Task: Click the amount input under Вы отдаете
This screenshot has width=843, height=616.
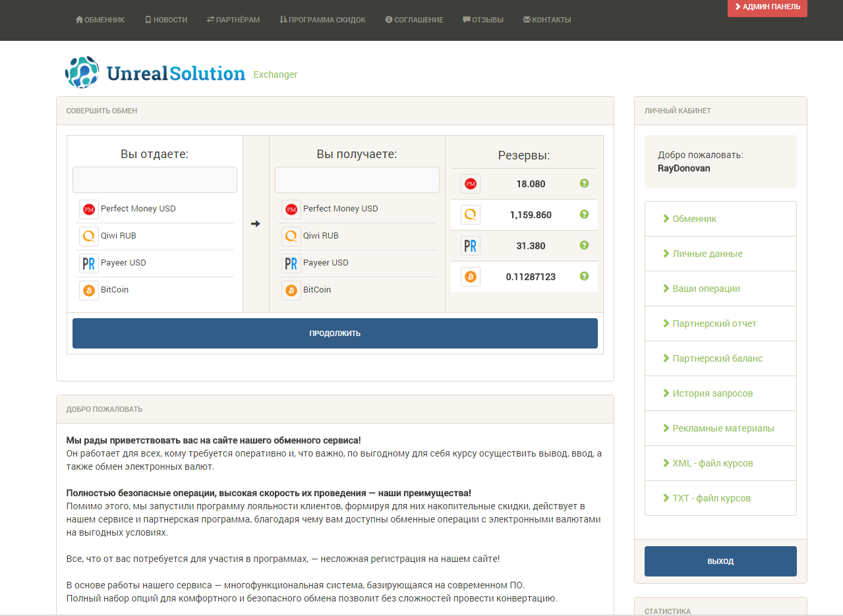Action: point(155,180)
